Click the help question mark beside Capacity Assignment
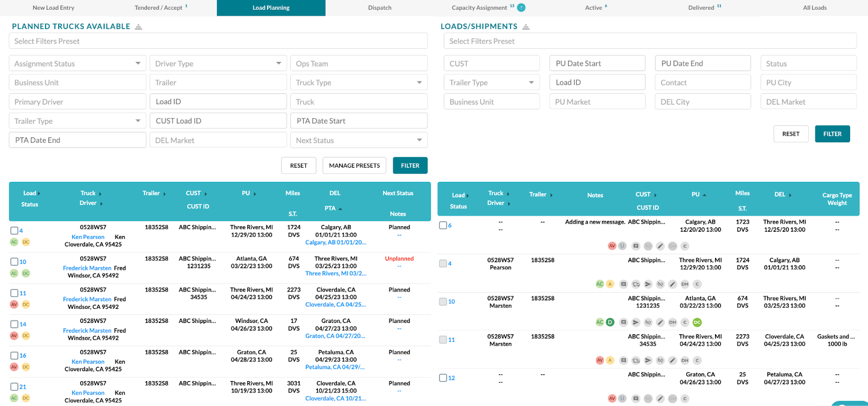This screenshot has width=868, height=406. pos(521,8)
